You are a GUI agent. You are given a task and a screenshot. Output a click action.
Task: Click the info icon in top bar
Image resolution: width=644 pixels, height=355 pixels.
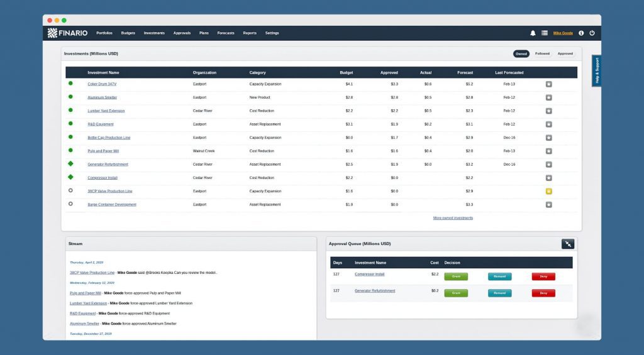point(581,33)
